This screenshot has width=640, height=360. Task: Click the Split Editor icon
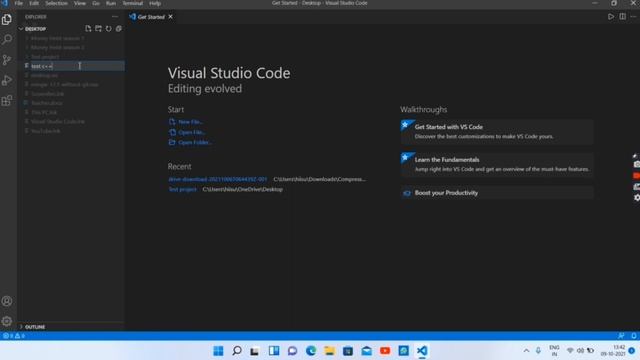pos(622,17)
